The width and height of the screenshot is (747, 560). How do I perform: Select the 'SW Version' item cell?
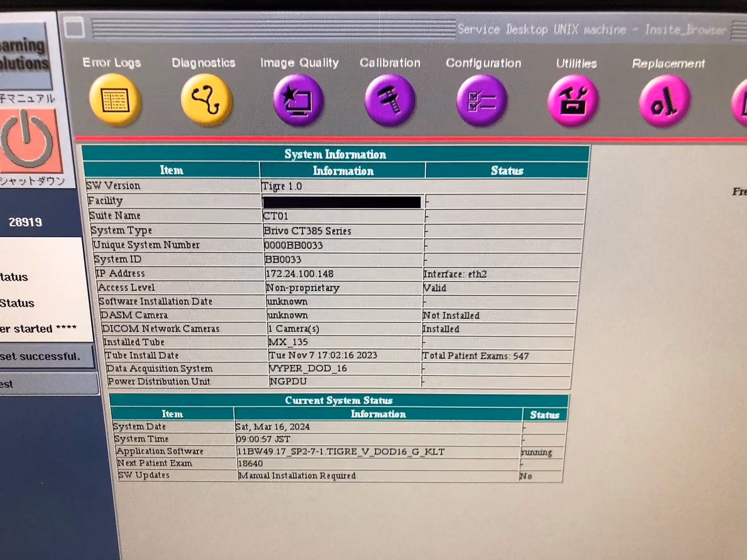(172, 185)
